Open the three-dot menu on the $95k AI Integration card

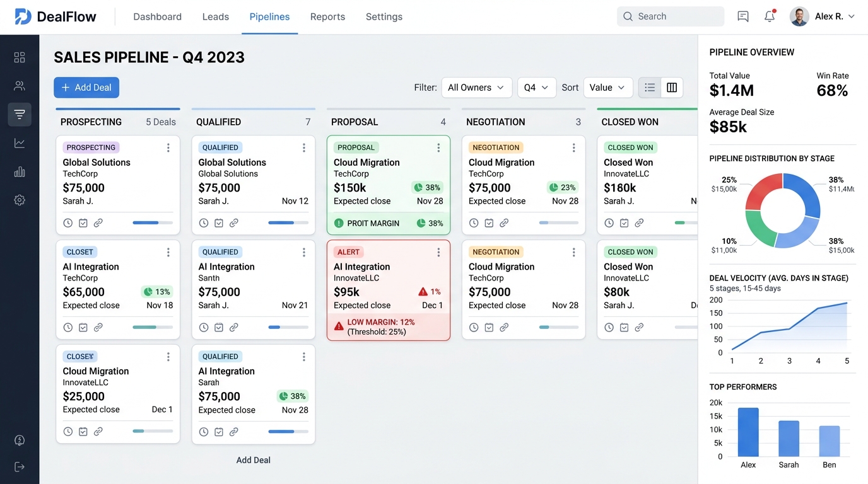point(439,252)
